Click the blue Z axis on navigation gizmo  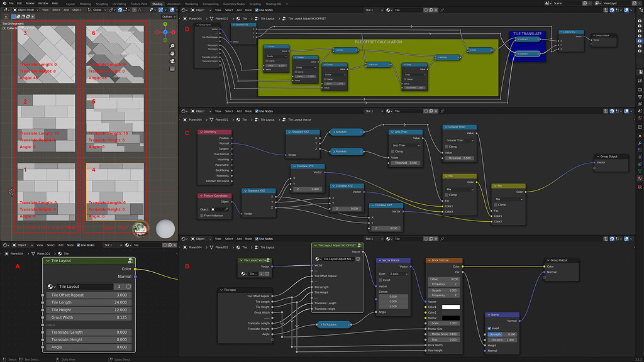(x=165, y=32)
